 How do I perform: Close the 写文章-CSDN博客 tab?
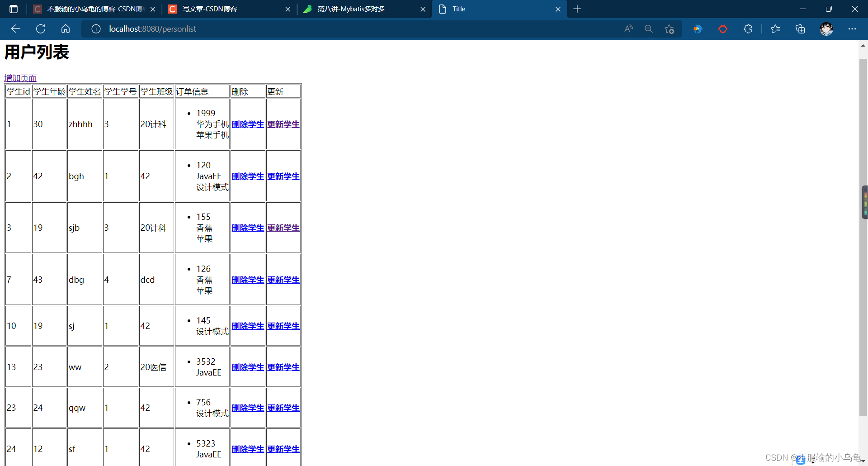pos(288,9)
